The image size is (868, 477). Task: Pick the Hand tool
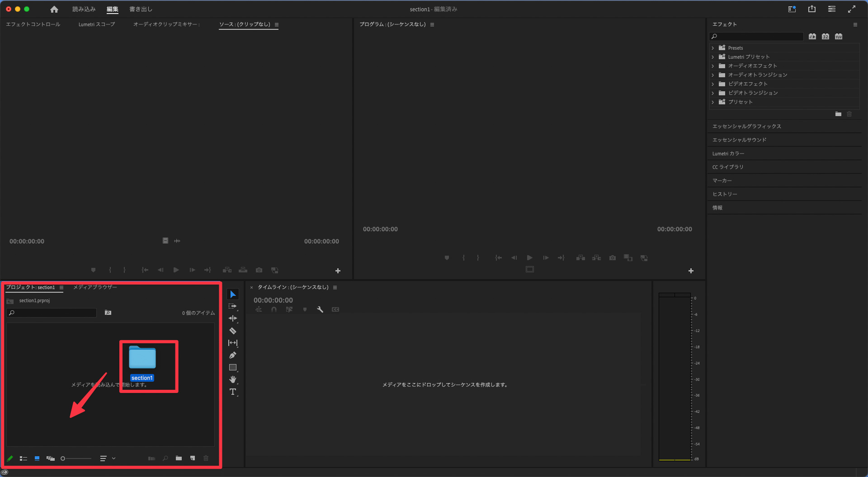coord(233,379)
